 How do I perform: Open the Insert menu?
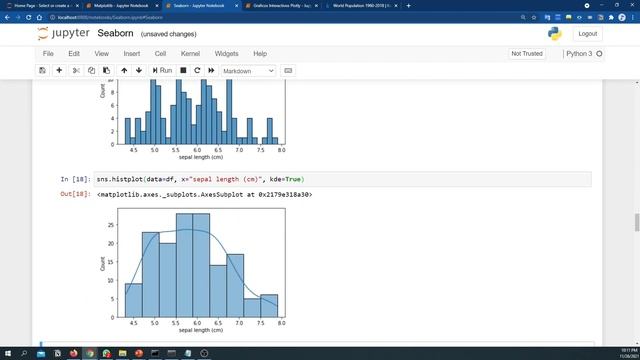click(x=132, y=53)
